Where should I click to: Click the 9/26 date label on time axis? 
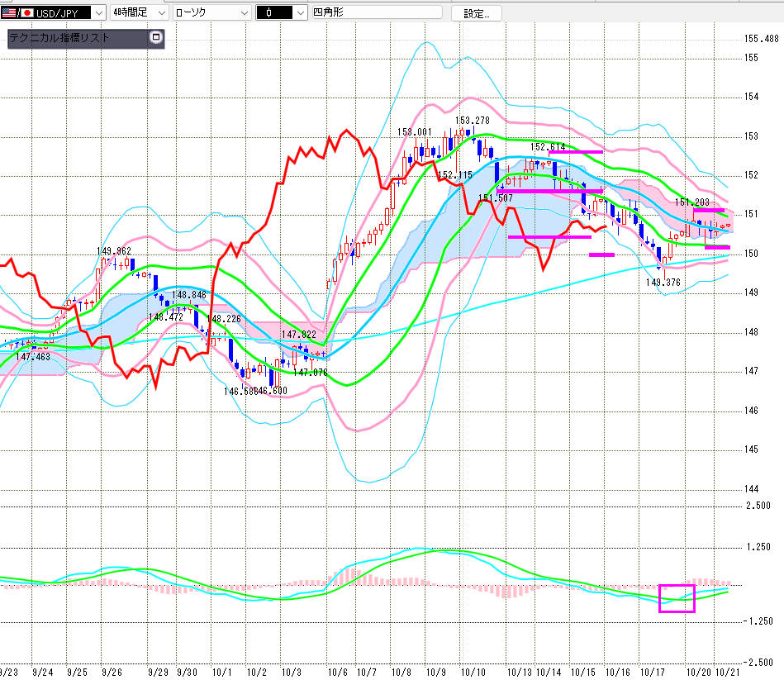coord(114,673)
